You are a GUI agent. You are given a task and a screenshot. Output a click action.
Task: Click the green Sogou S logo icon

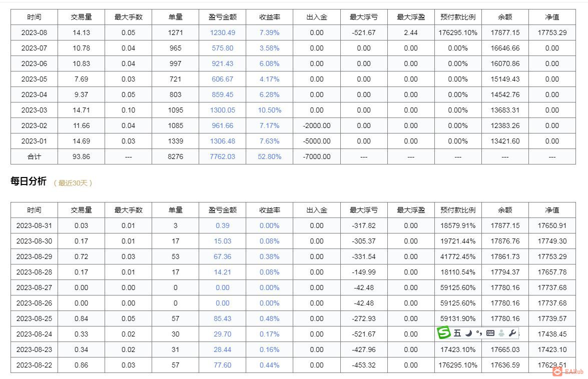444,332
